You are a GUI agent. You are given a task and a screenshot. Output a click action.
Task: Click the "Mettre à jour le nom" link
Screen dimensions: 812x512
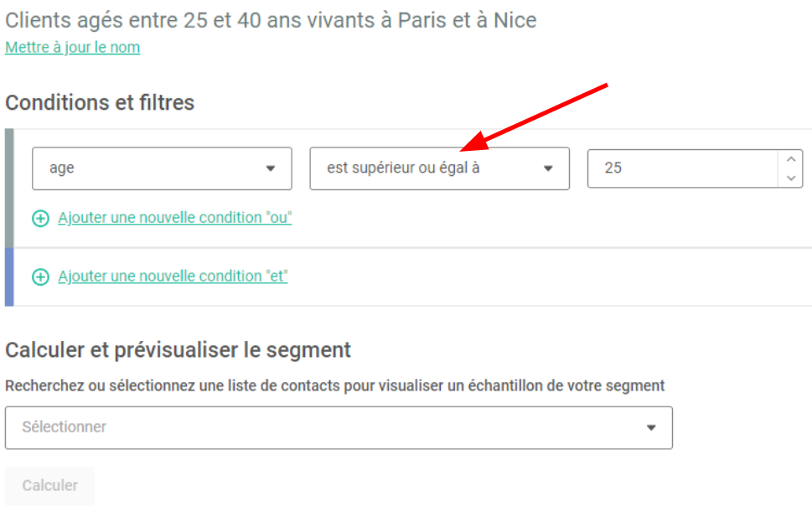[x=73, y=47]
